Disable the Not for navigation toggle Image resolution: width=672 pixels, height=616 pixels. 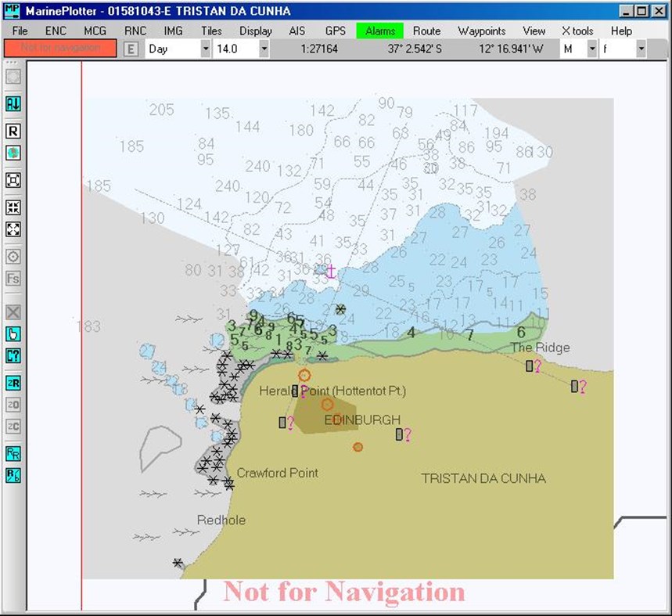click(59, 49)
